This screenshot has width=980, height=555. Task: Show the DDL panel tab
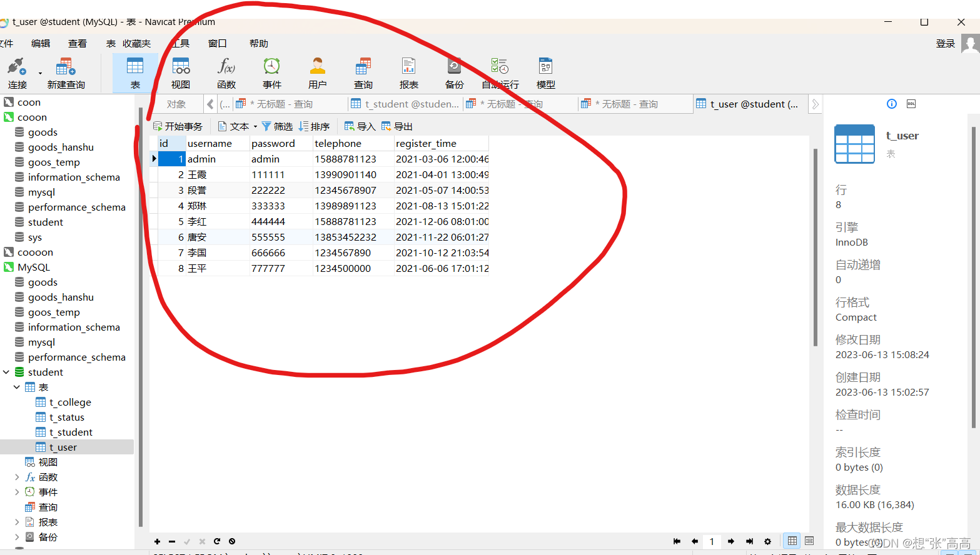click(x=911, y=104)
